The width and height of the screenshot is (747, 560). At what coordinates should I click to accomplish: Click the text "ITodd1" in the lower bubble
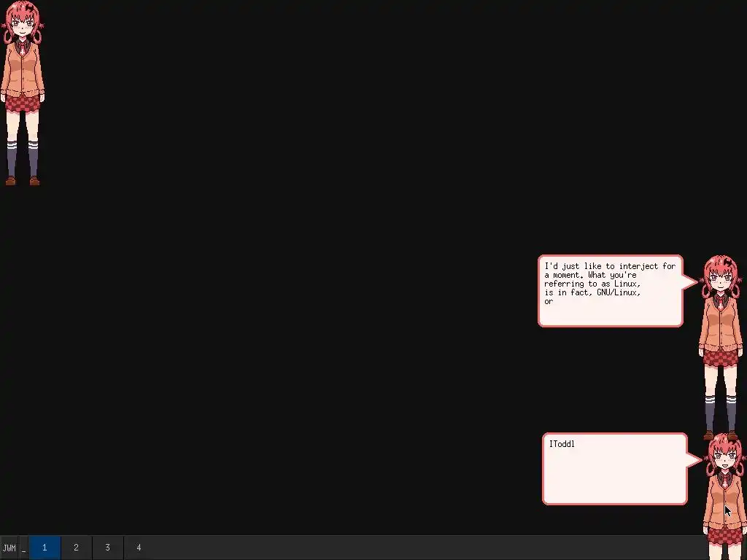(x=562, y=444)
